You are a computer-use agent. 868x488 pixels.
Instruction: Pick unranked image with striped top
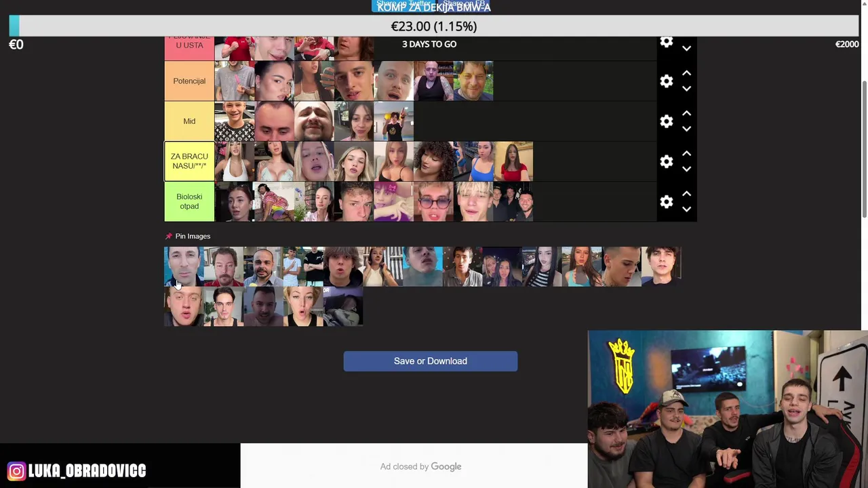pos(542,266)
